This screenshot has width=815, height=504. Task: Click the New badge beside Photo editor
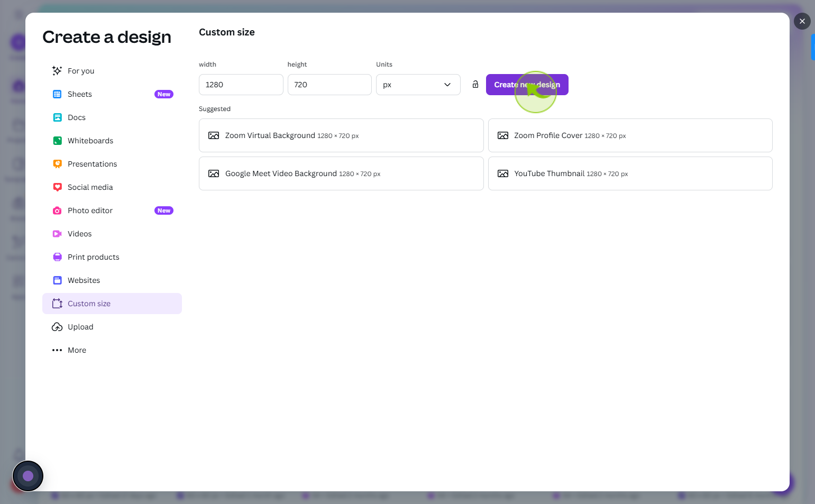(164, 210)
